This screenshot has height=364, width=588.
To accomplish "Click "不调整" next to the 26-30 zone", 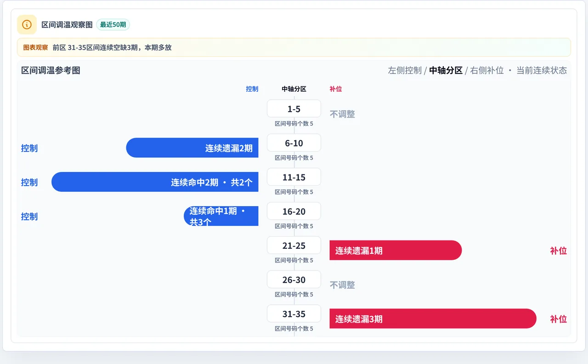I will [342, 285].
